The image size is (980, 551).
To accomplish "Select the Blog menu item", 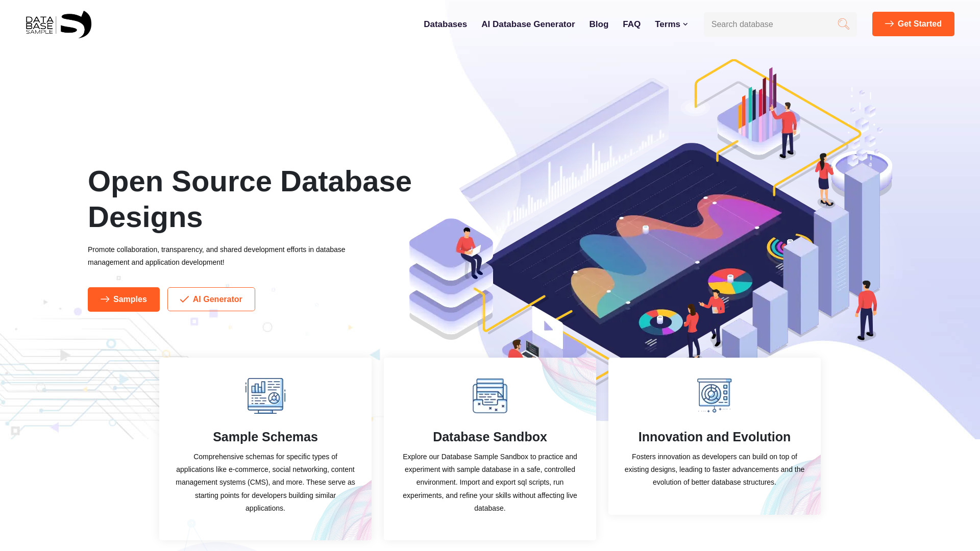I will [x=598, y=23].
